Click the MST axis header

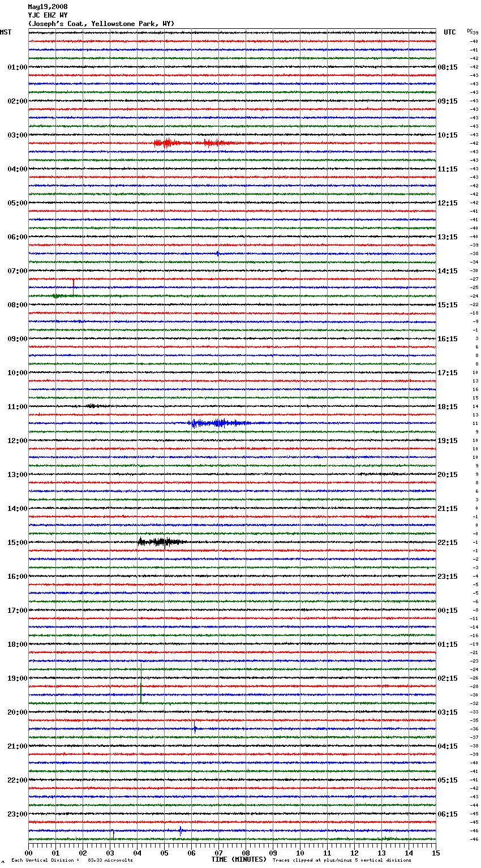(6, 32)
